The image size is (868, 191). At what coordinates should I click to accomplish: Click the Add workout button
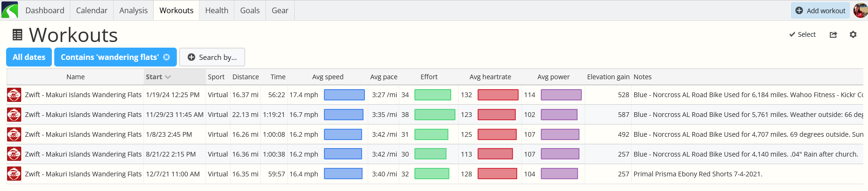pos(820,10)
